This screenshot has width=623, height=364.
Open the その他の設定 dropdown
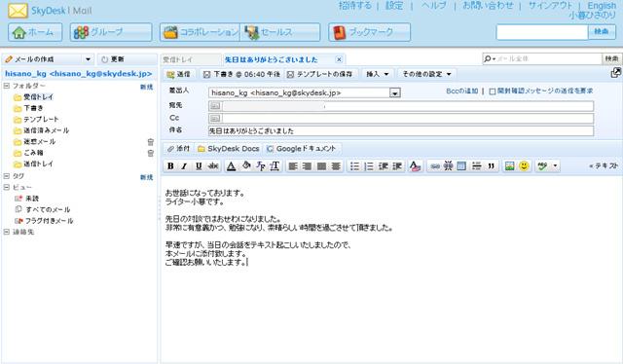click(x=427, y=74)
